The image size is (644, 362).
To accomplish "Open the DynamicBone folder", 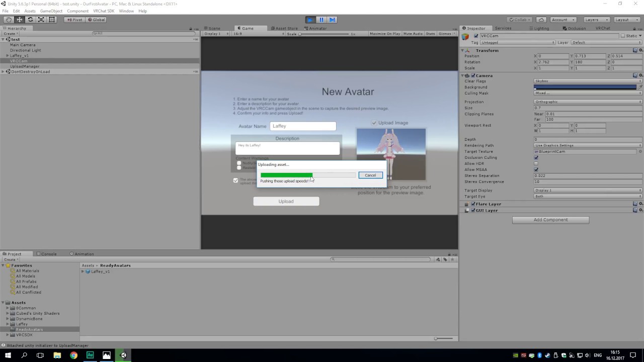I will (x=29, y=319).
